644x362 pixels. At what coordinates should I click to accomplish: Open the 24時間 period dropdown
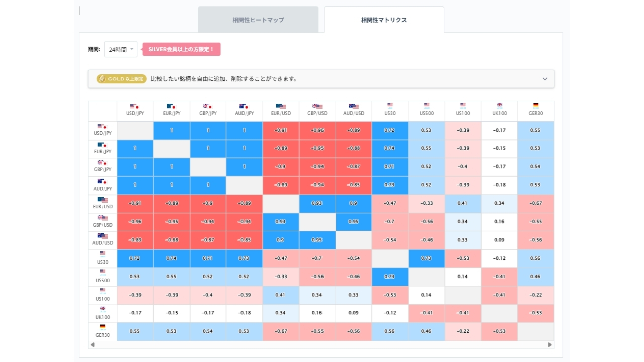tap(121, 49)
